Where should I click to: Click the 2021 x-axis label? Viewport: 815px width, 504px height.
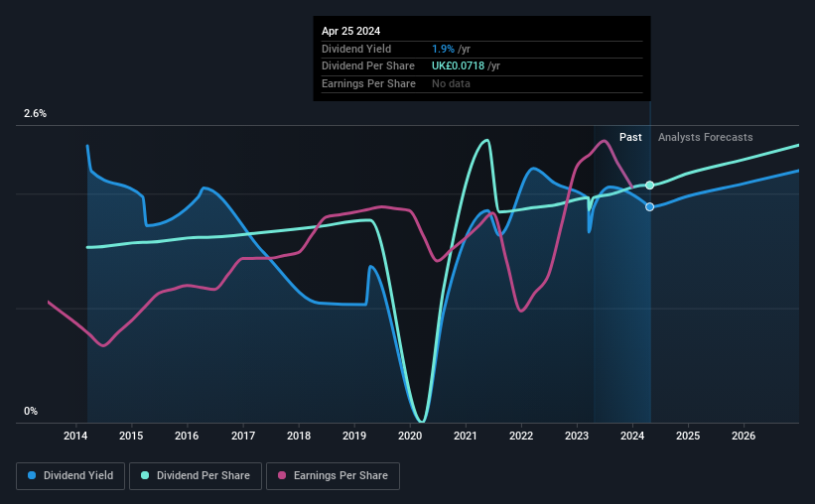coord(466,436)
